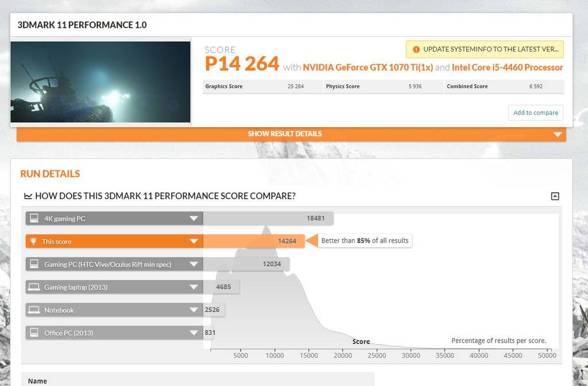Click the underwater benchmark thumbnail image
Screen dimensions: 588x386
[100, 81]
